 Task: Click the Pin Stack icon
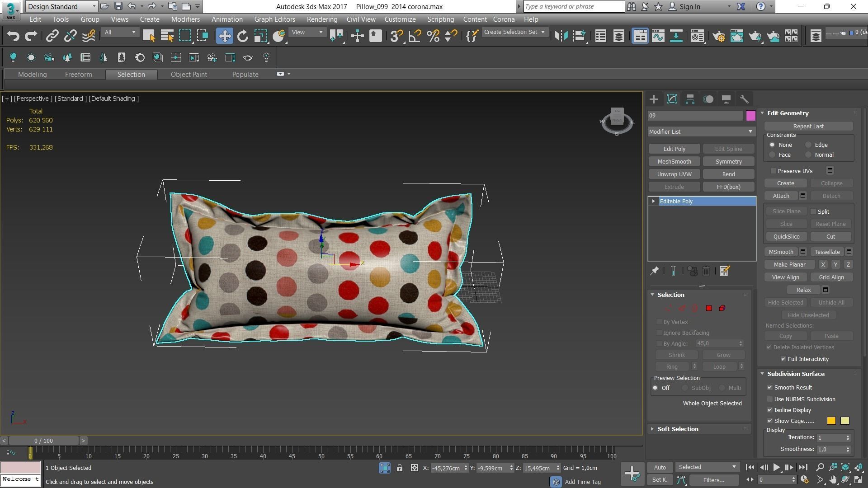click(654, 271)
